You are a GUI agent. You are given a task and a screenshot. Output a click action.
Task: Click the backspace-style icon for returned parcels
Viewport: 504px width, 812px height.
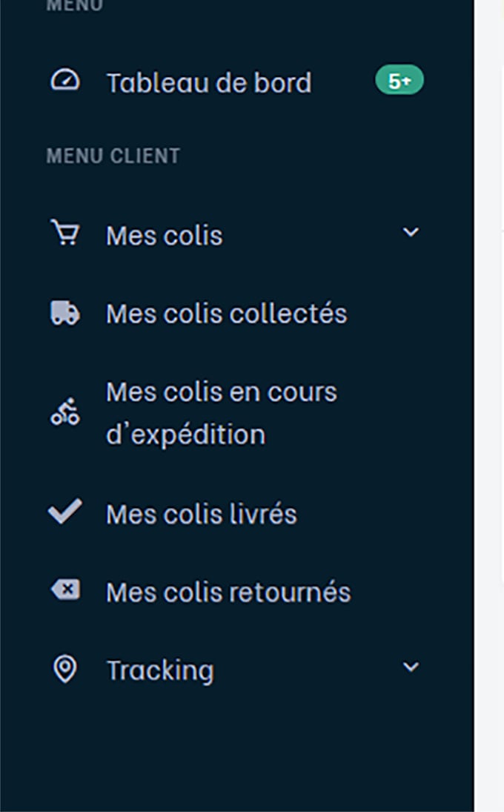[65, 590]
